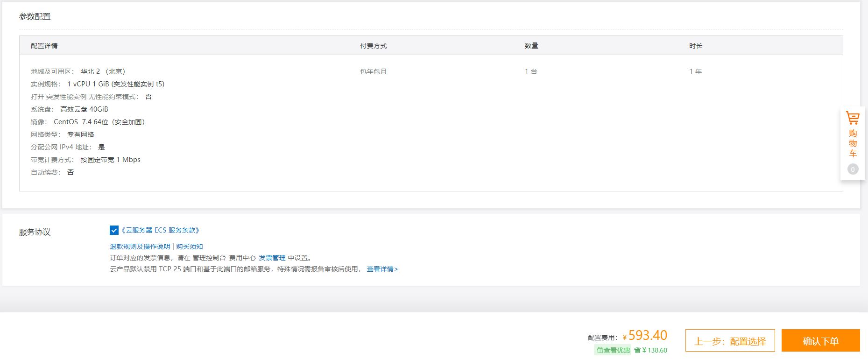Viewport: 868px width, 360px height.
Task: Click the gift icon beside 查看优惠
Action: [600, 350]
